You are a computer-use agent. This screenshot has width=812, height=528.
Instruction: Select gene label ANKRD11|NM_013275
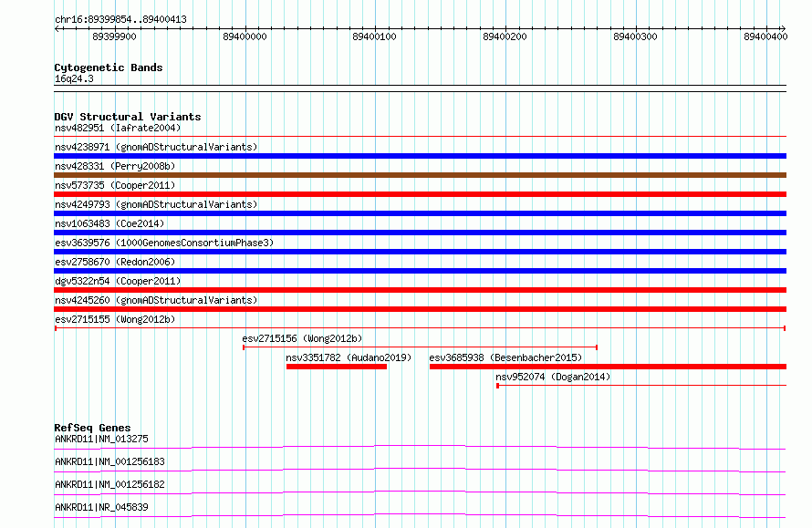click(x=101, y=439)
